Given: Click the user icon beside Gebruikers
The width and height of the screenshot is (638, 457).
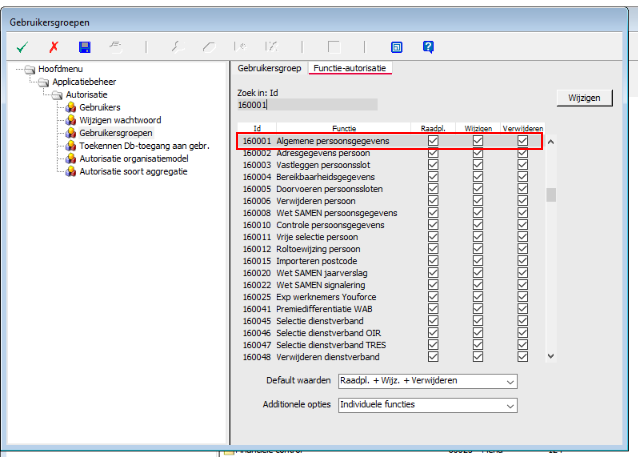Looking at the screenshot, I should point(71,107).
